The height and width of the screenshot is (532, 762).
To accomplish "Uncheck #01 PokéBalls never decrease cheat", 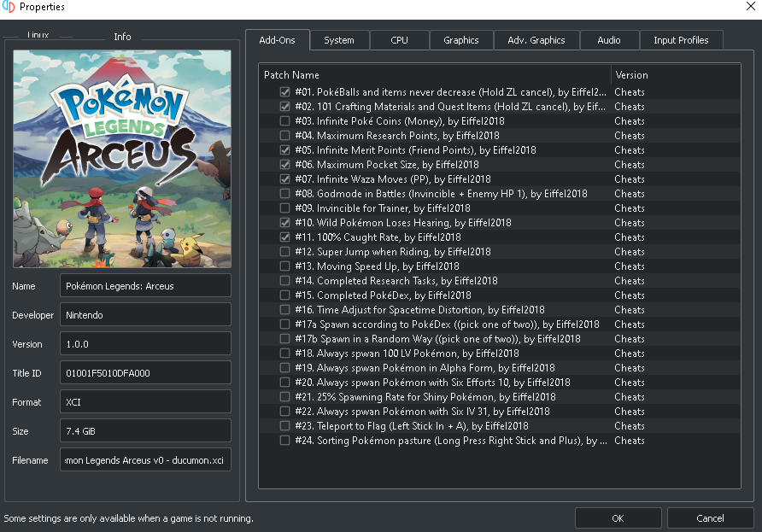I will [x=284, y=91].
